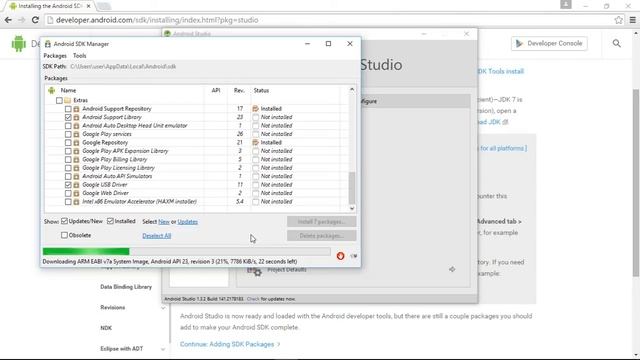
Task: Check Google Play services checkbox
Action: [x=68, y=134]
